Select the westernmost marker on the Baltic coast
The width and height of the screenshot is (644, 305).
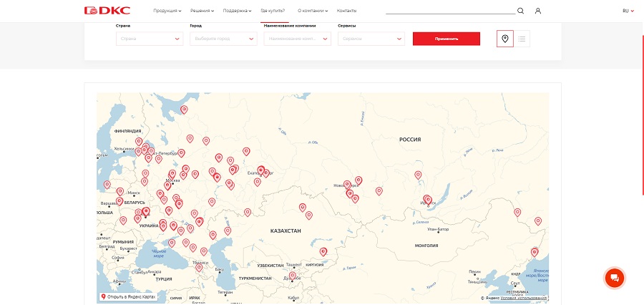107,185
